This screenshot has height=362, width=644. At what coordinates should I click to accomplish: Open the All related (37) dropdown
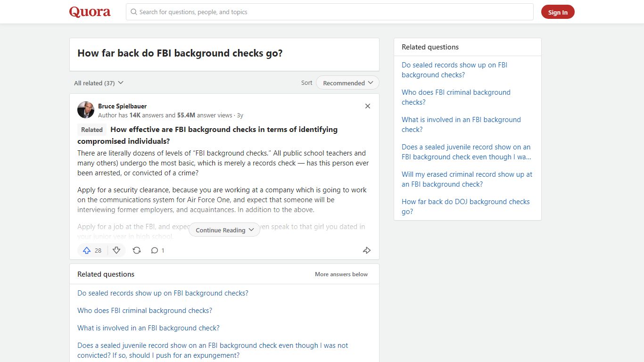99,83
